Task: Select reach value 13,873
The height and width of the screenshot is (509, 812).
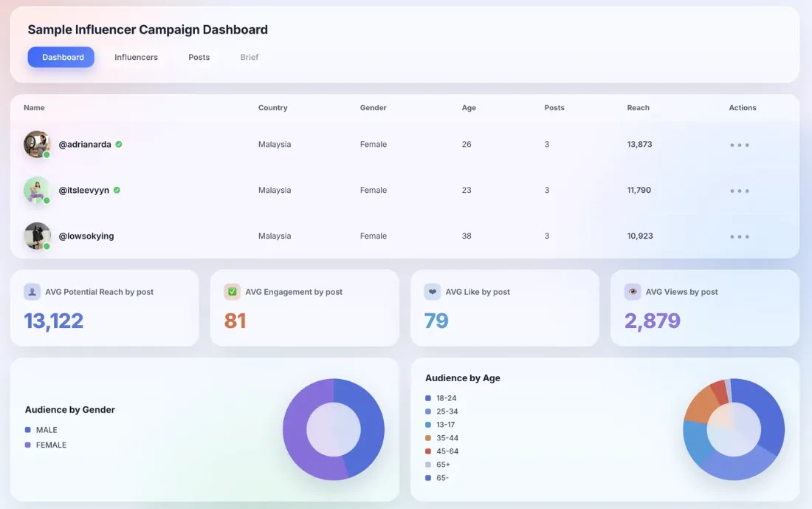Action: point(639,145)
